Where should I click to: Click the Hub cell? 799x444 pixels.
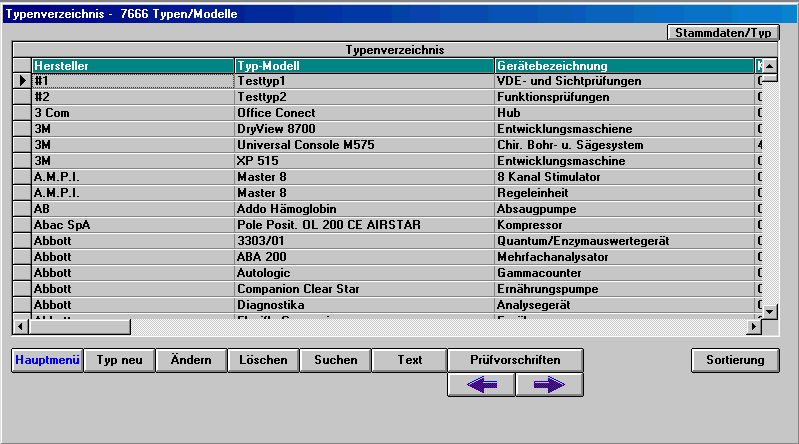point(624,113)
